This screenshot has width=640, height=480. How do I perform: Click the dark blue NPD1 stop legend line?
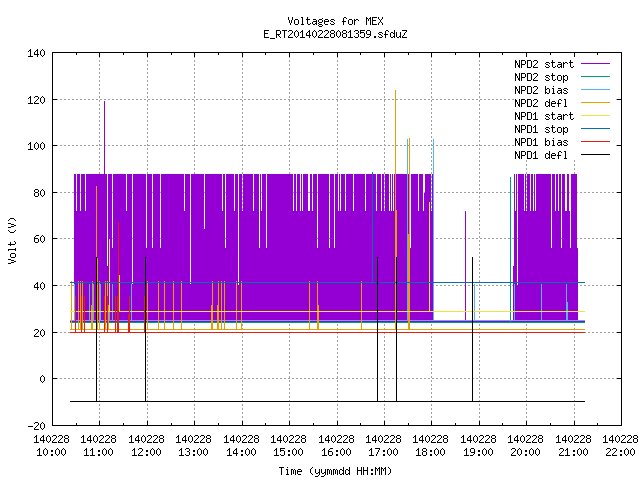pyautogui.click(x=596, y=129)
